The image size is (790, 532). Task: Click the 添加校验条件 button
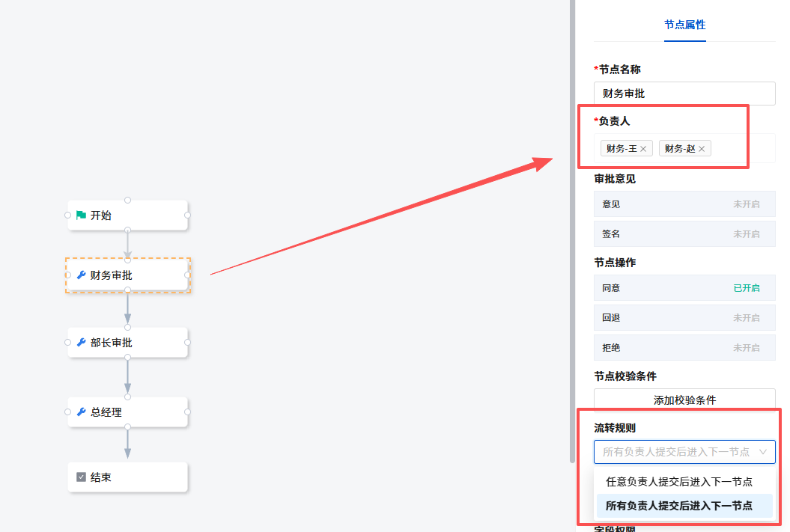pyautogui.click(x=684, y=400)
